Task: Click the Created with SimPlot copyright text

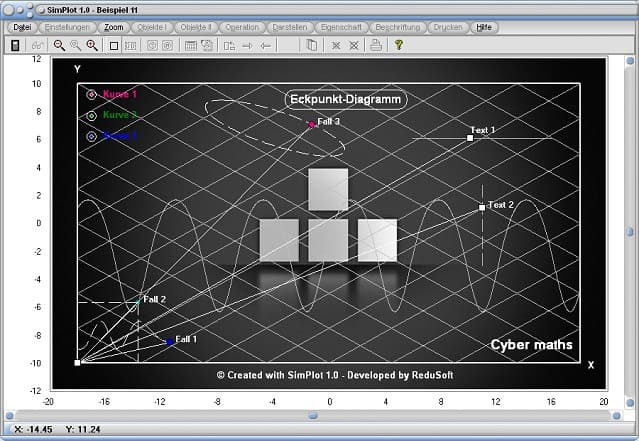Action: [335, 375]
